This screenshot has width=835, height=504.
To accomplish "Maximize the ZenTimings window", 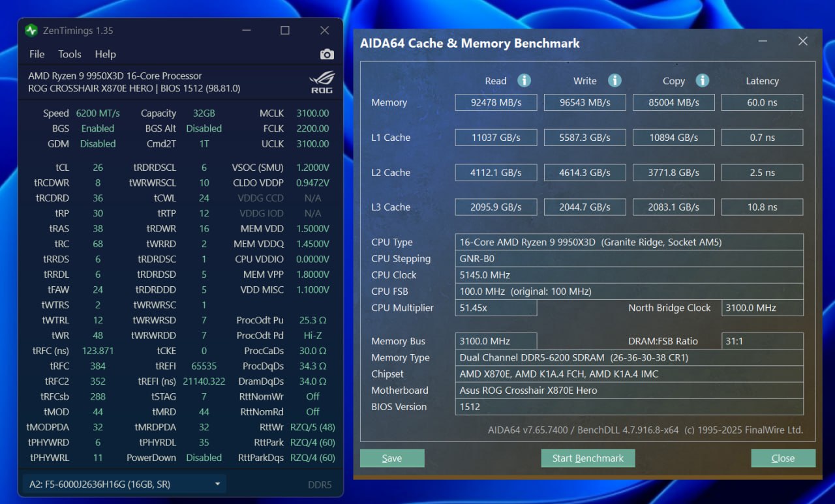I will 285,31.
